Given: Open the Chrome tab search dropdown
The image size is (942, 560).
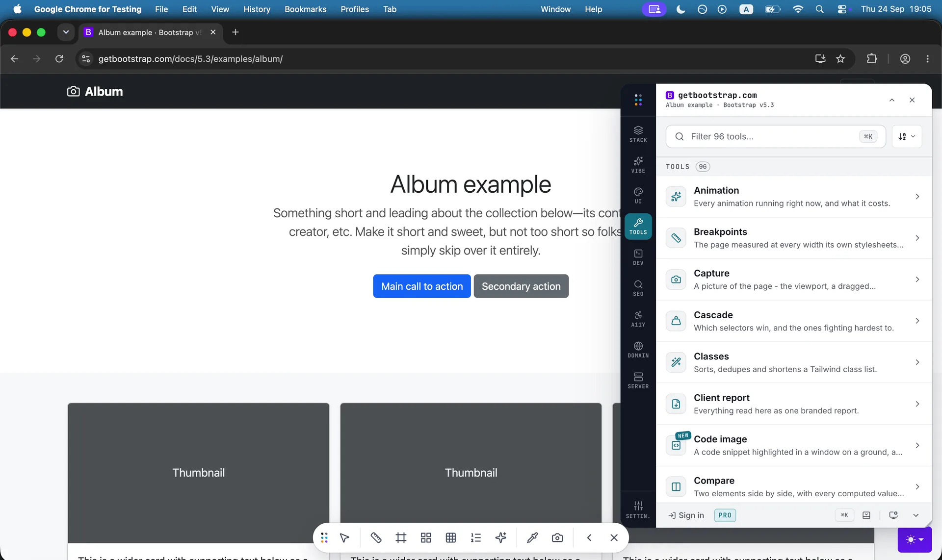Looking at the screenshot, I should (x=66, y=32).
